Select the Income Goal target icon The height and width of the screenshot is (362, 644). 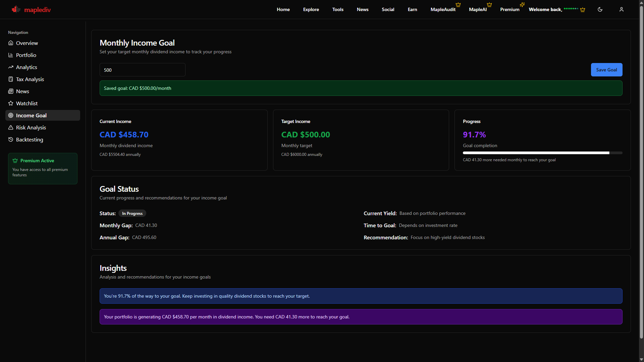pos(11,115)
